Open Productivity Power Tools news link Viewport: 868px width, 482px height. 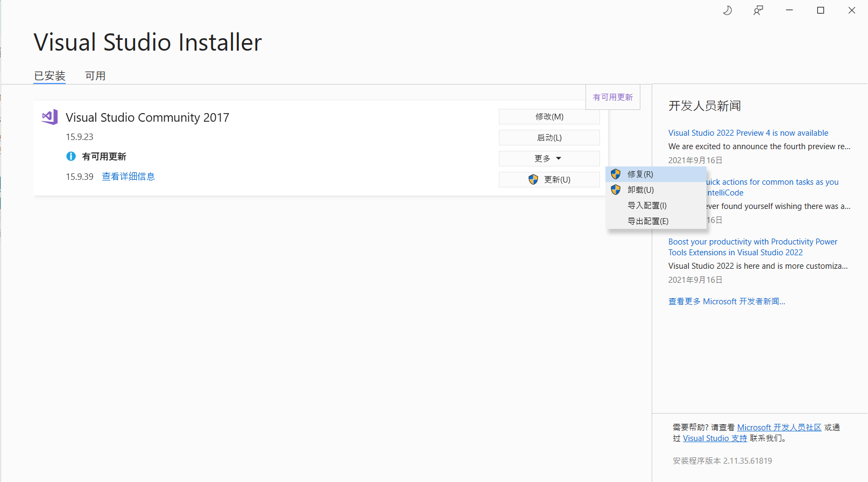point(753,247)
